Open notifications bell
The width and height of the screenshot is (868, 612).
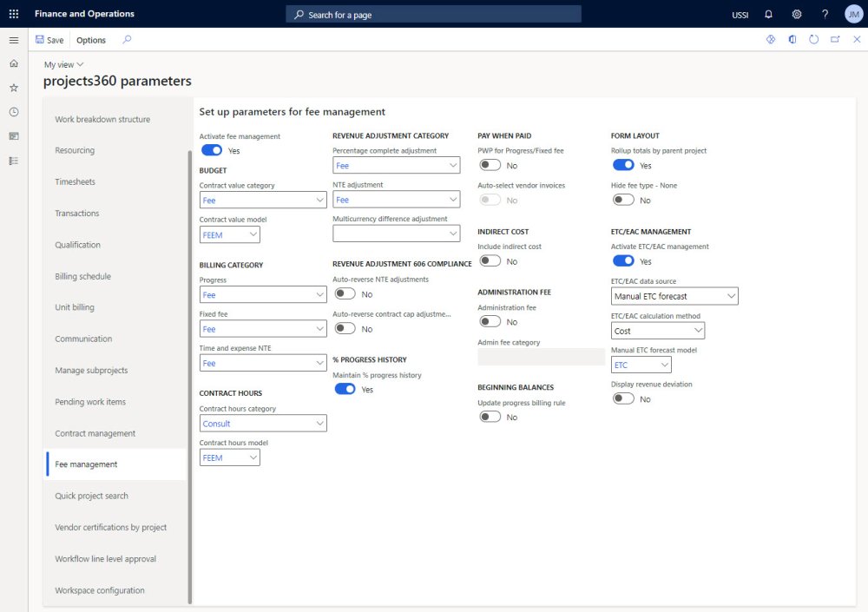click(768, 15)
